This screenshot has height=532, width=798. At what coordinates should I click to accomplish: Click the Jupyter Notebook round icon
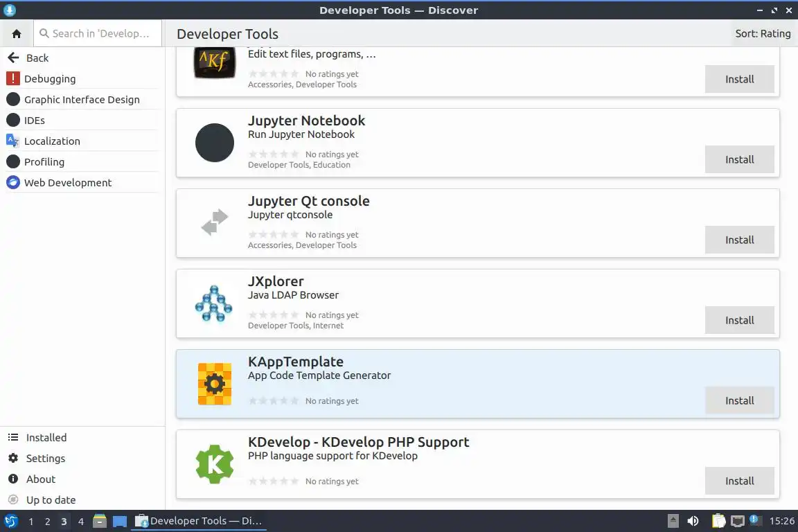215,143
